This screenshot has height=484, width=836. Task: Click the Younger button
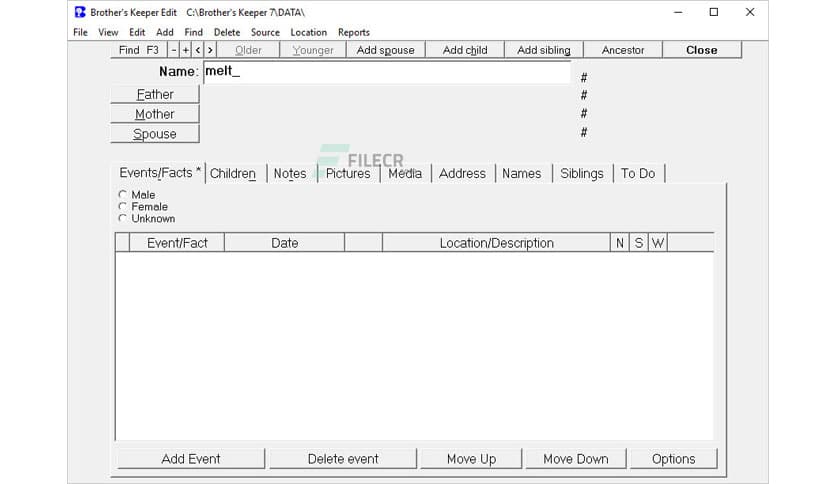point(313,50)
